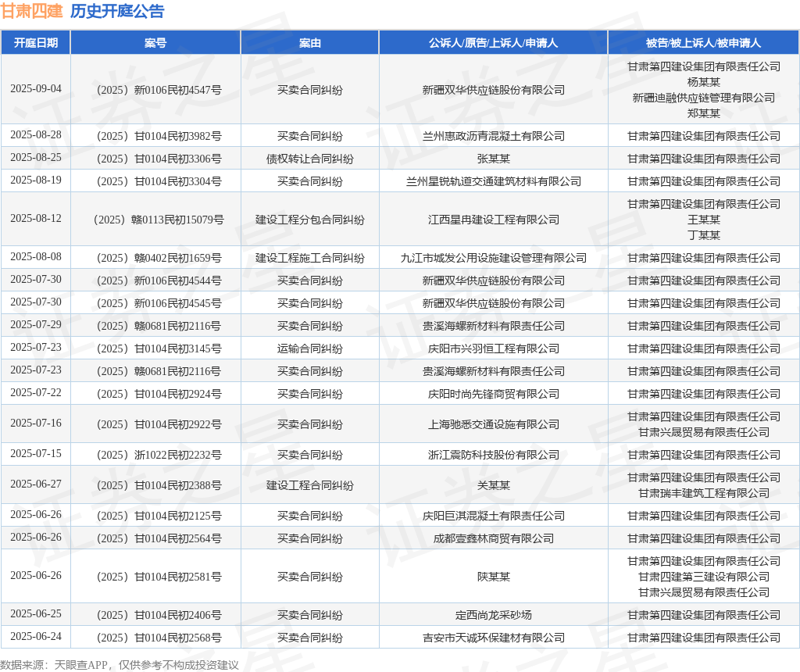Click defendant 新疆迪融供应链管理有限公司
The height and width of the screenshot is (672, 800).
tap(704, 98)
